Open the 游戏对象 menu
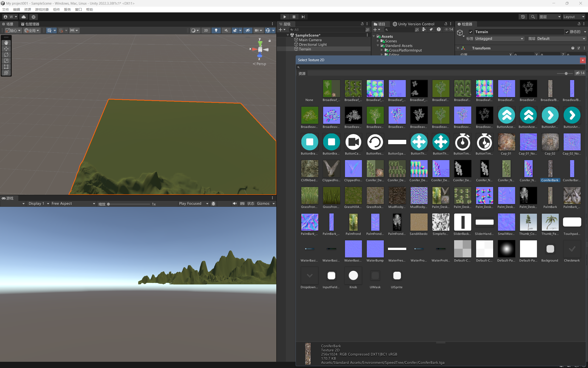Image resolution: width=588 pixels, height=368 pixels. tap(42, 9)
